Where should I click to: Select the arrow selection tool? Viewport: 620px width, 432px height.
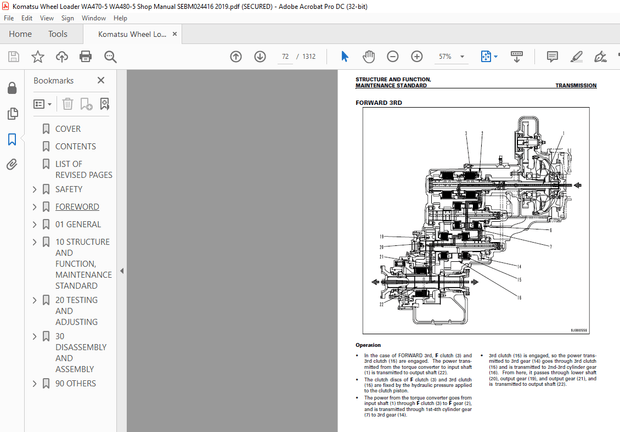(x=345, y=57)
